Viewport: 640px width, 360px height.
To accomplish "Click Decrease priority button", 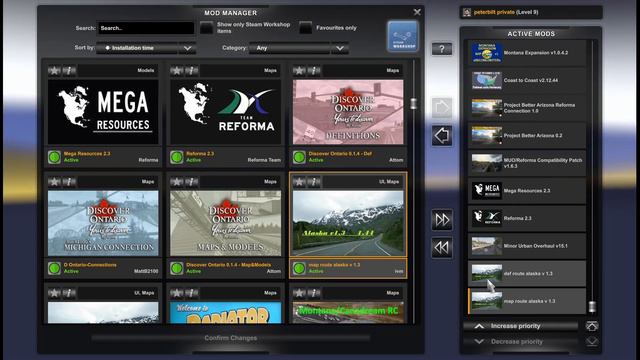I will click(521, 342).
